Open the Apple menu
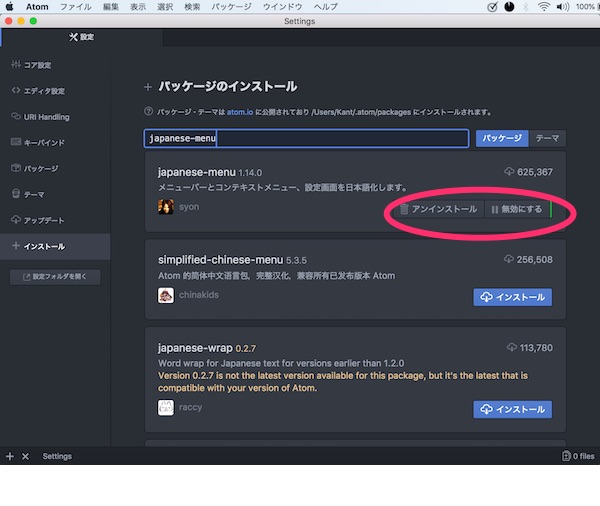 10,7
